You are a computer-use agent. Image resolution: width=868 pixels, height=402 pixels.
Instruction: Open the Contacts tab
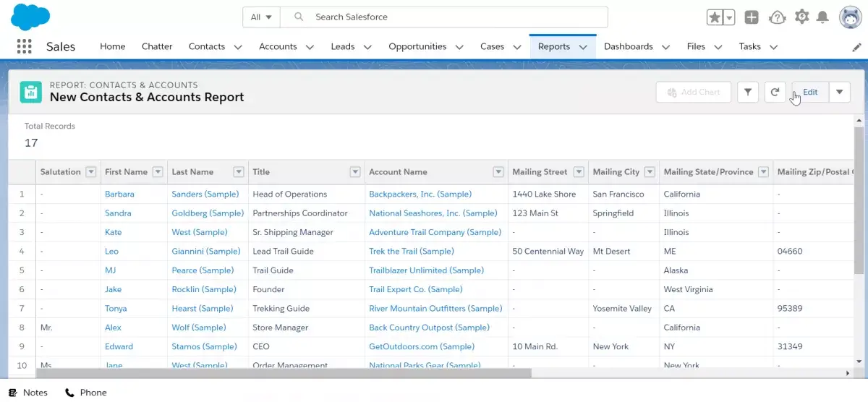click(x=207, y=46)
